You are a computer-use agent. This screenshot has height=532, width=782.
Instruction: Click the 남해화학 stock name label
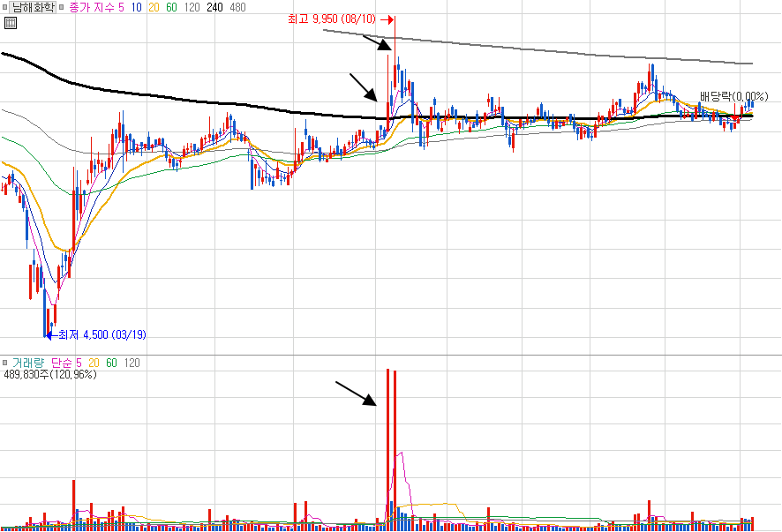click(33, 7)
